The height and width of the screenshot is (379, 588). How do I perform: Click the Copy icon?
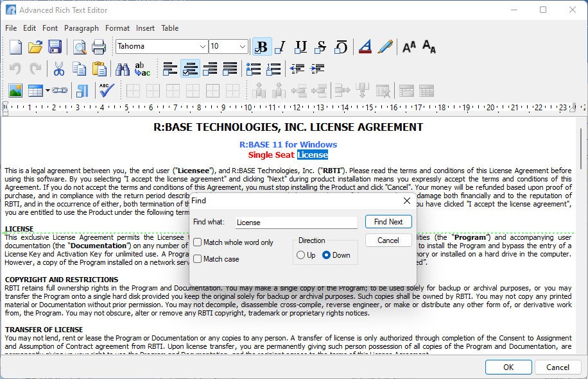79,69
